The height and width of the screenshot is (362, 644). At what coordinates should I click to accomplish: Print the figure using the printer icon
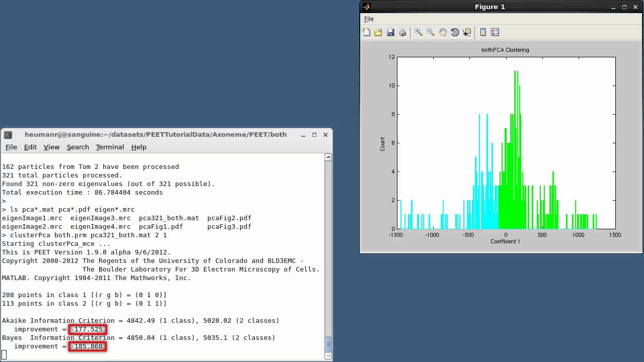(403, 32)
